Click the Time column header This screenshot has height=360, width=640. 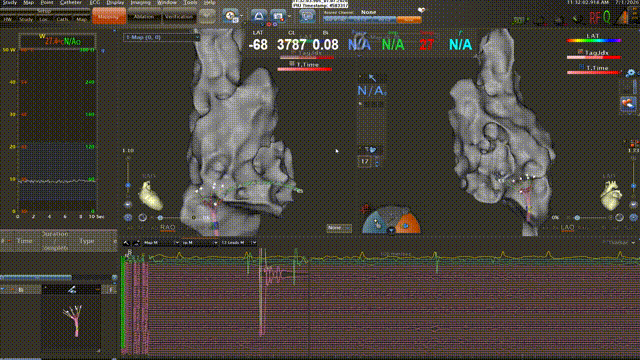coord(24,241)
